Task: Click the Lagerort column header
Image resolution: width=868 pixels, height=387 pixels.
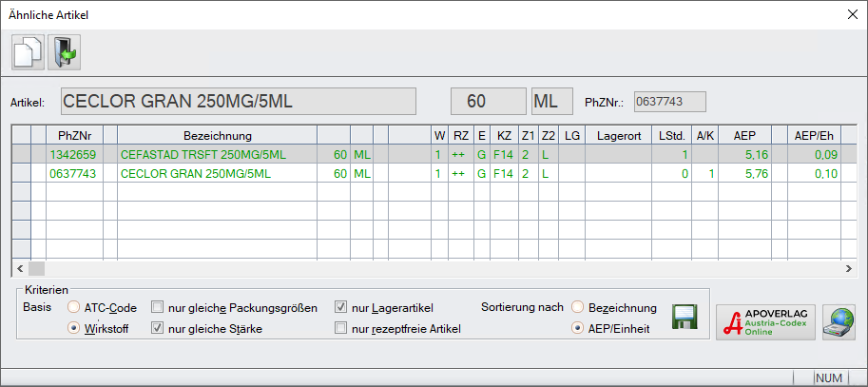Action: (x=618, y=136)
